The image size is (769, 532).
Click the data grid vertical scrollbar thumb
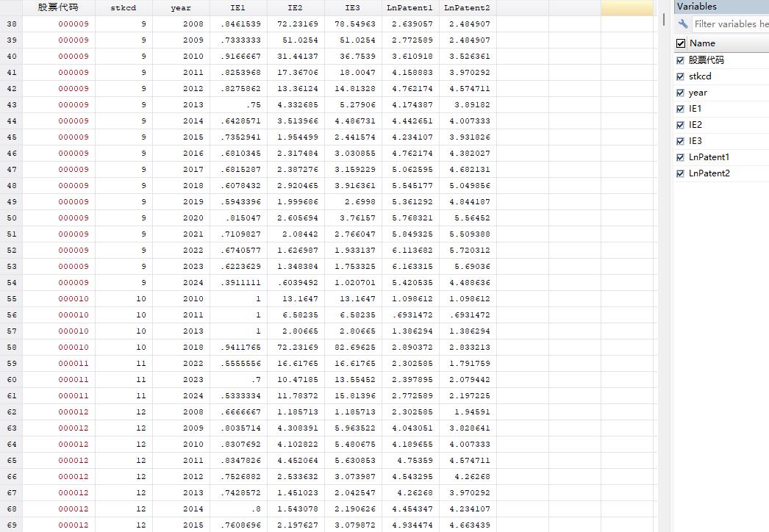(x=664, y=20)
